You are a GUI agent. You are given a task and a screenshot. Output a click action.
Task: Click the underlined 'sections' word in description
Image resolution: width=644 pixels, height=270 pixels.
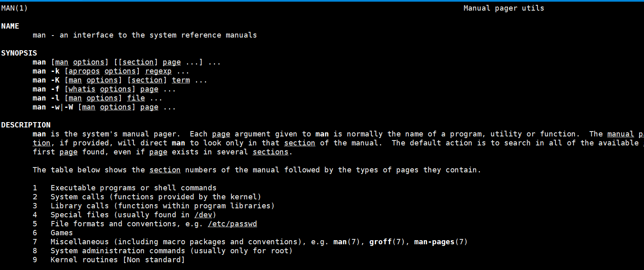point(271,152)
